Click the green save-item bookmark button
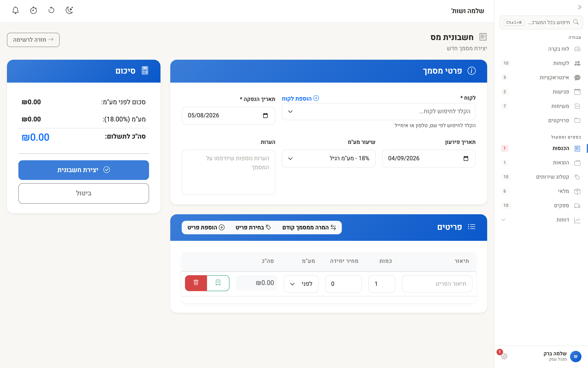The height and width of the screenshot is (368, 588). (x=218, y=283)
